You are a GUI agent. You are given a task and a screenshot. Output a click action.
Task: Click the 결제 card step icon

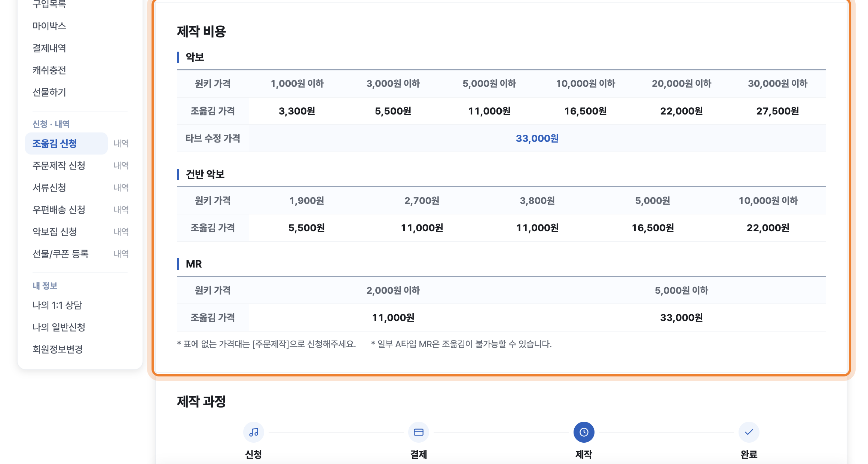click(419, 432)
